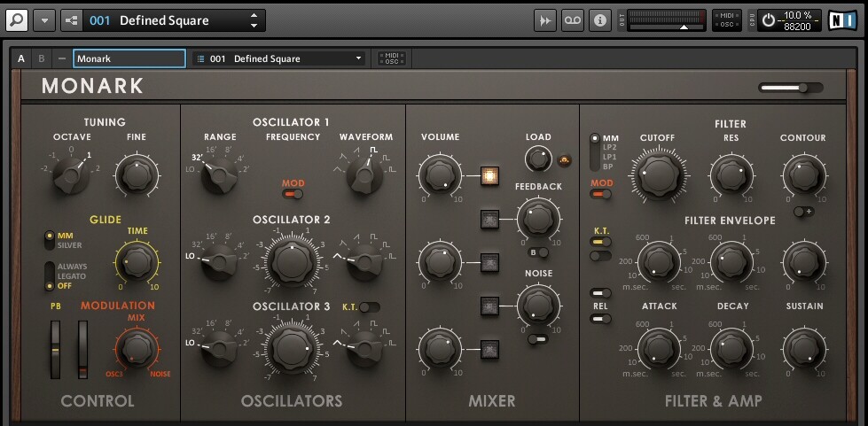Enable the oscillator 2 square mixer button
868x426 pixels.
pos(490,262)
